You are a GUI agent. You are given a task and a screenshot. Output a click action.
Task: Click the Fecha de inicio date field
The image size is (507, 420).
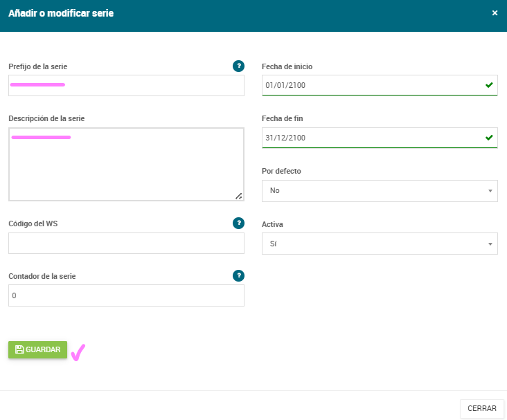point(380,85)
